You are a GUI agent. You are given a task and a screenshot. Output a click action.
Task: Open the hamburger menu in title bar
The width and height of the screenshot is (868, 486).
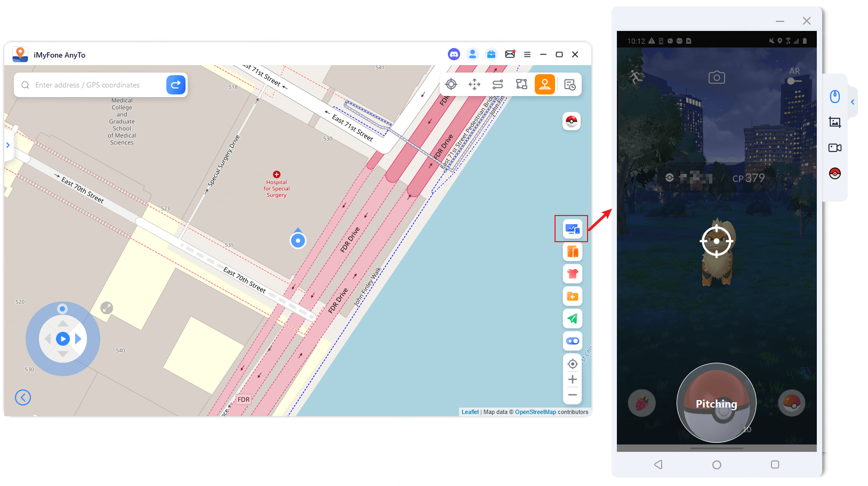tap(527, 54)
